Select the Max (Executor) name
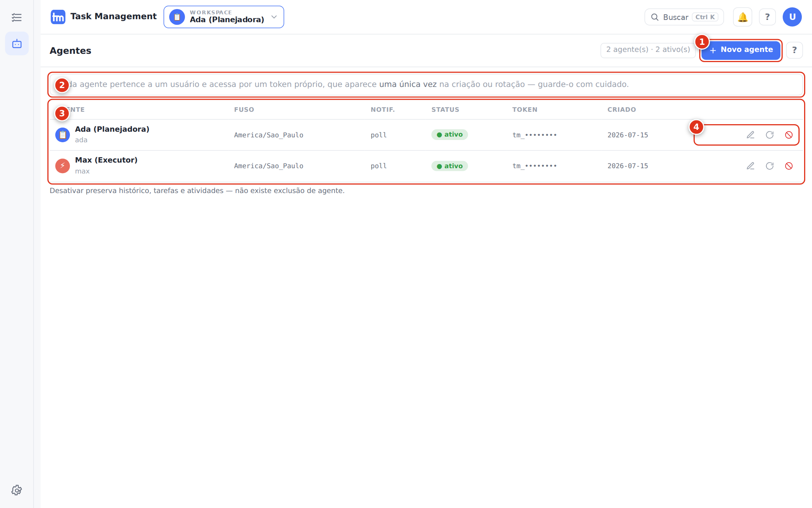This screenshot has width=812, height=508. [106, 160]
